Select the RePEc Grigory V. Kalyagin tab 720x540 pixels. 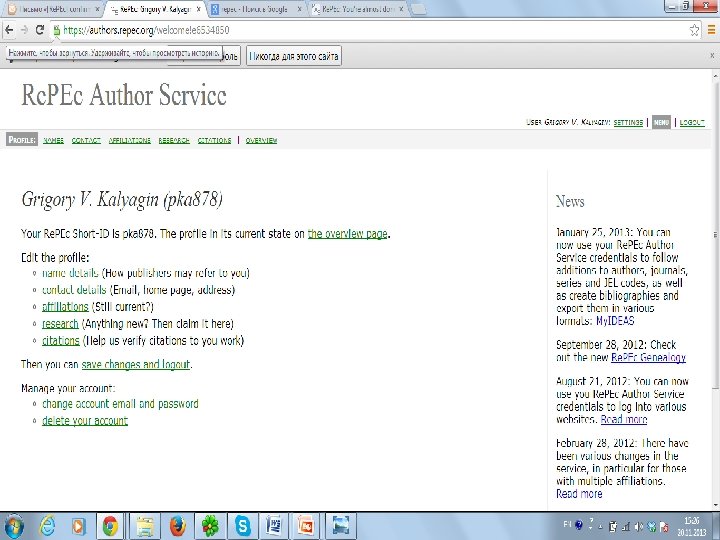154,9
